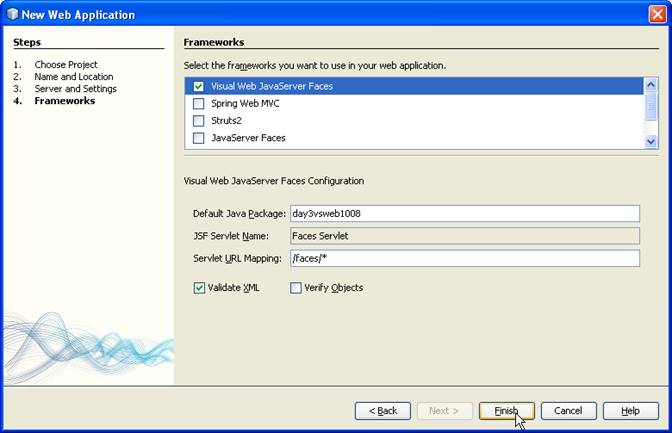
Task: Click the disabled Next button
Action: tap(444, 411)
